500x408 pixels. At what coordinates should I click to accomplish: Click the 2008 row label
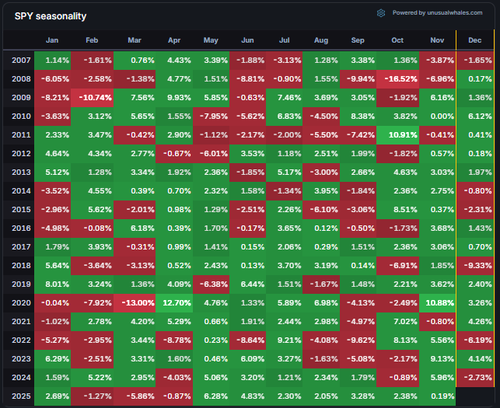pos(21,79)
